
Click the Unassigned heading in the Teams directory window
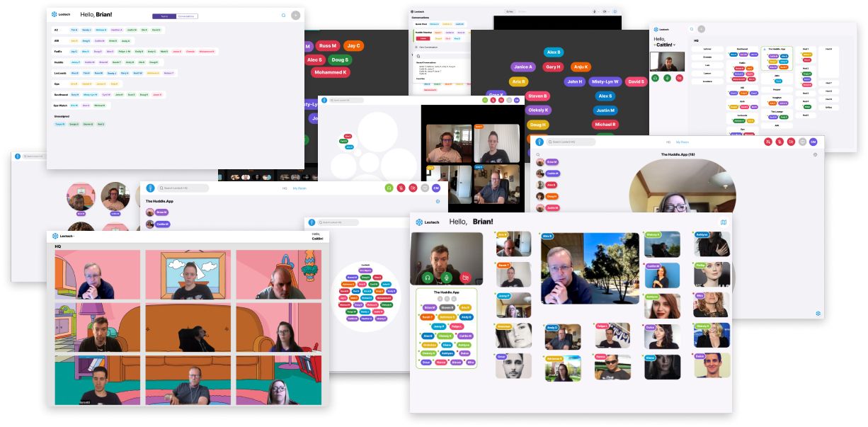[x=62, y=116]
